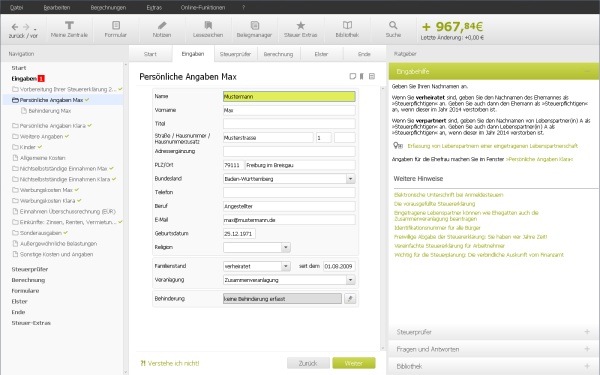The width and height of the screenshot is (600, 375).
Task: Click the bookmark icon beside form title
Action: [x=362, y=77]
